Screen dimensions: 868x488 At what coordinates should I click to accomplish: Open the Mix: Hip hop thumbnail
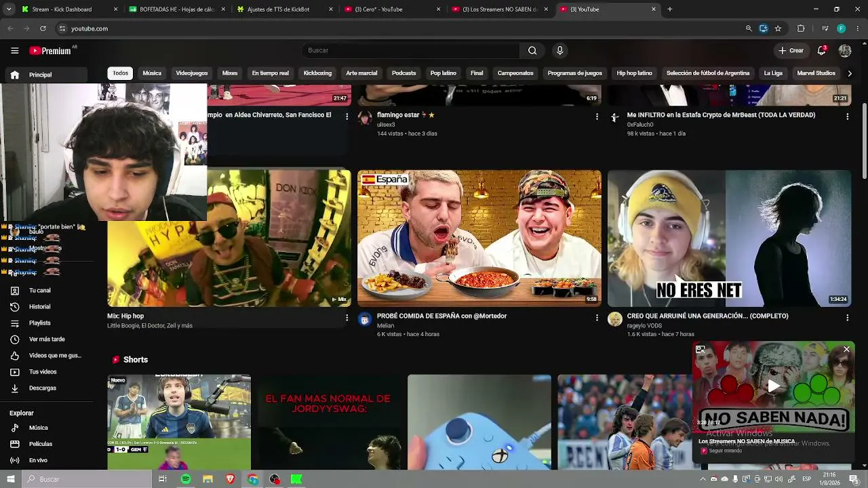229,239
